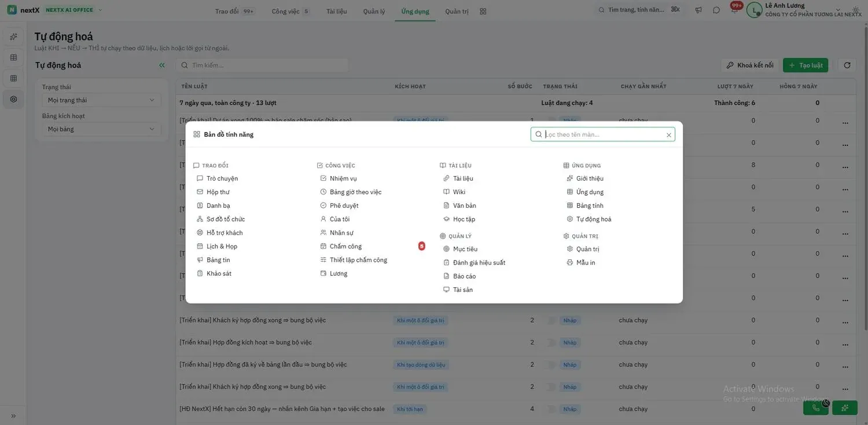
Task: Open Mẫu in under Quản trị
Action: coord(580,263)
